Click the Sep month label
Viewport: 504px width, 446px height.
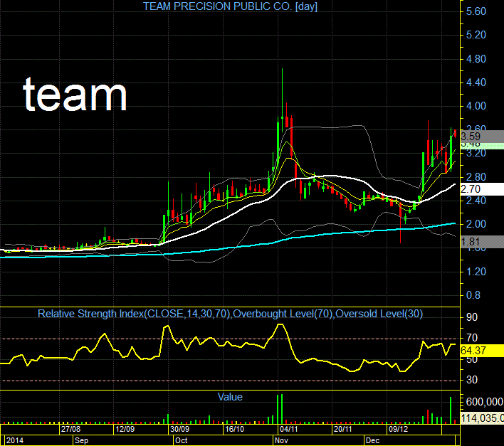pos(81,440)
